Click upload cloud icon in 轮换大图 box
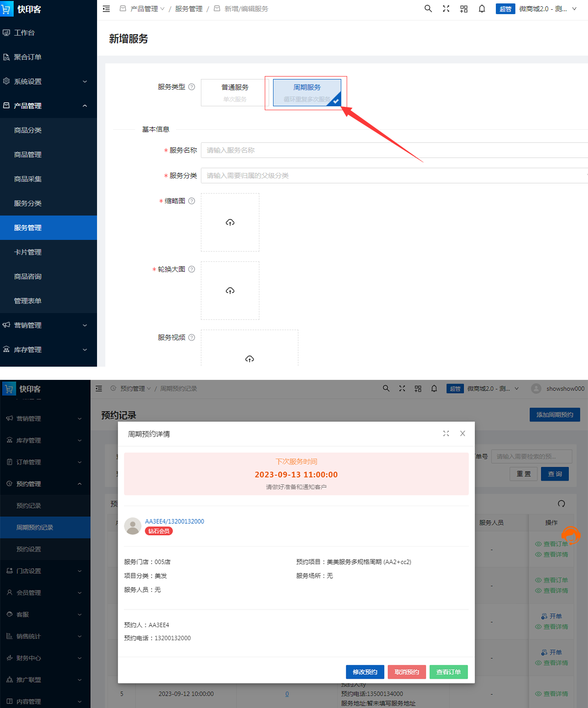588x708 pixels. tap(230, 291)
